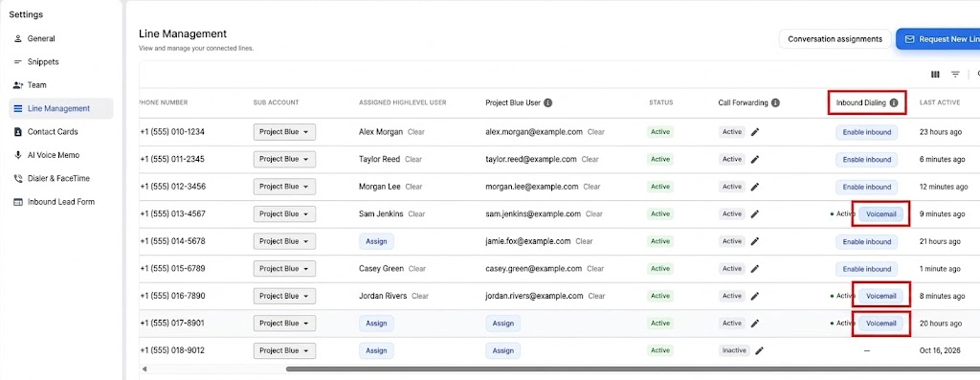Assign HighLevel user to +1 (555) 017-8901
This screenshot has height=380, width=980.
coord(376,324)
